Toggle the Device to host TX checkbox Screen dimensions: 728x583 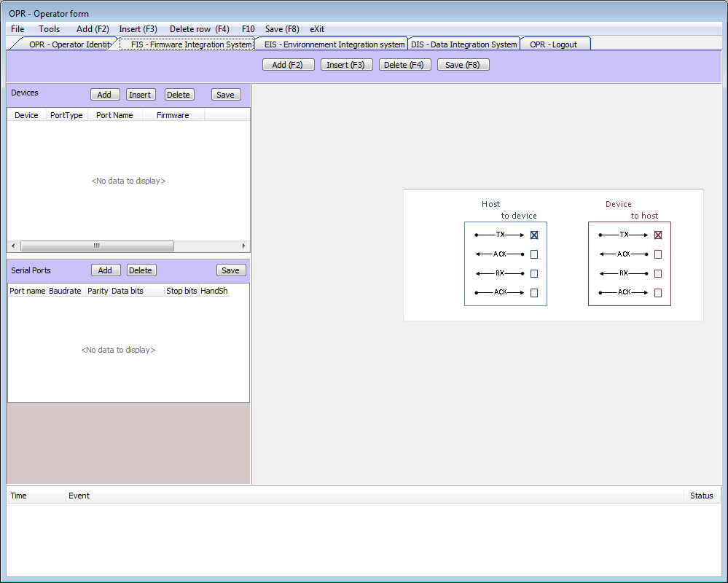click(x=658, y=235)
